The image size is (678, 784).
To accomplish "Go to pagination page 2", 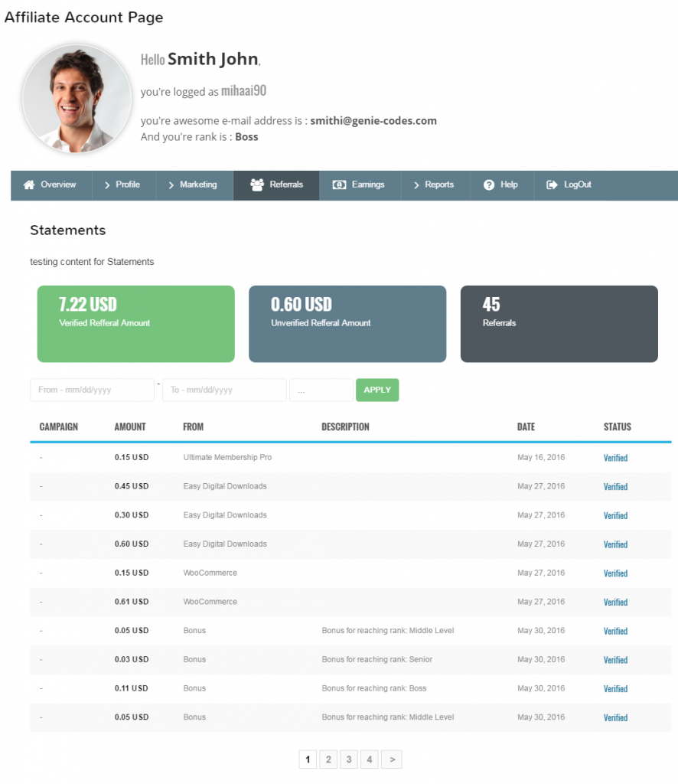I will coord(328,759).
